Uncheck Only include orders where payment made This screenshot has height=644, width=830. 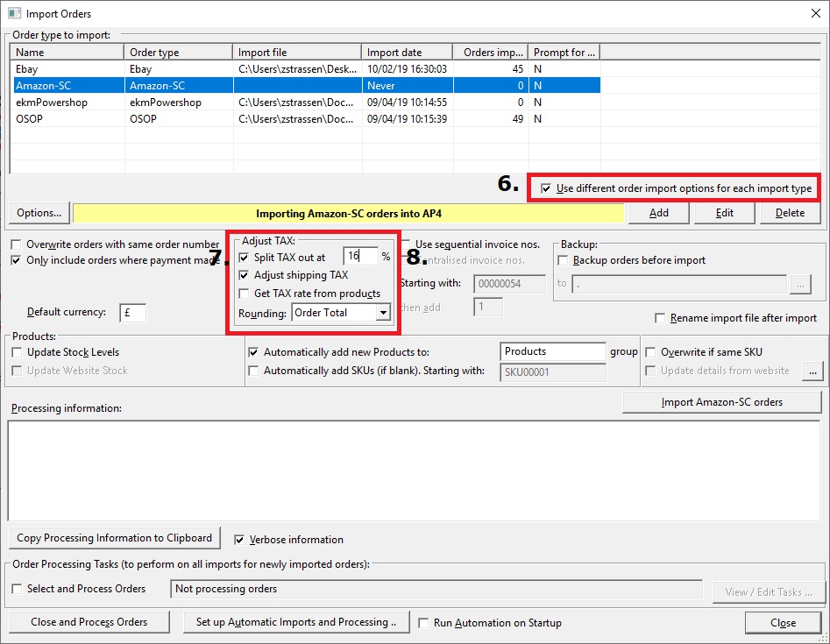click(x=17, y=260)
